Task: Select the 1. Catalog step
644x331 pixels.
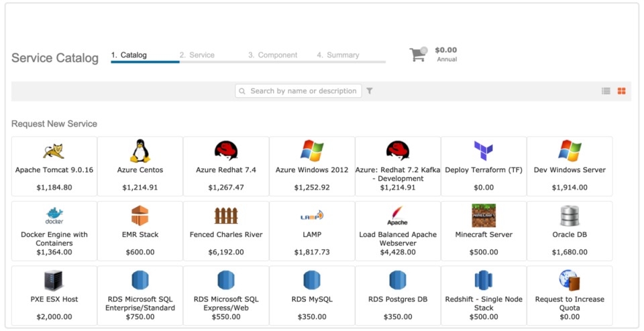Action: click(129, 55)
